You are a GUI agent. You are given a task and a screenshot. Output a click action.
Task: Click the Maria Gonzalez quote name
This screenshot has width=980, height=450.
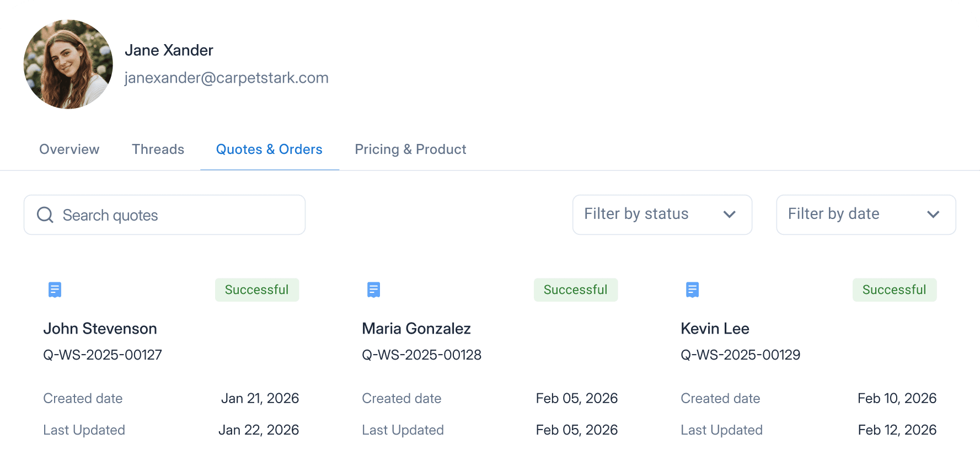tap(416, 329)
